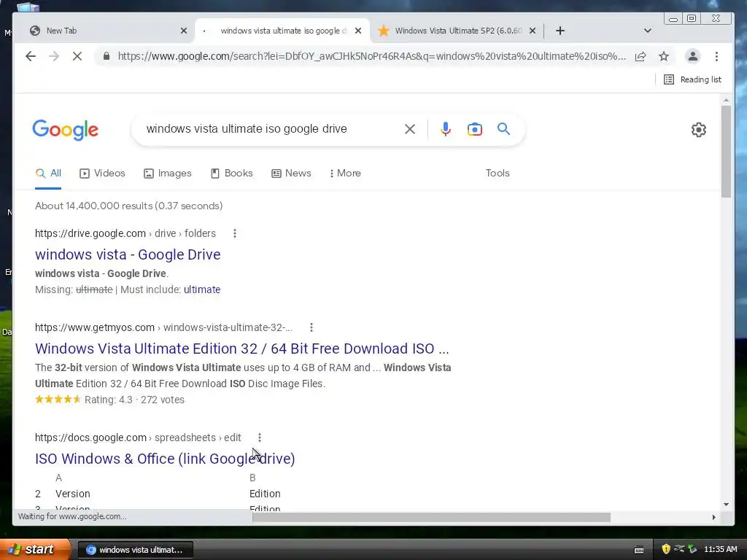Click the getmyos.com result URL breadcrumb
The height and width of the screenshot is (560, 747).
click(x=163, y=327)
